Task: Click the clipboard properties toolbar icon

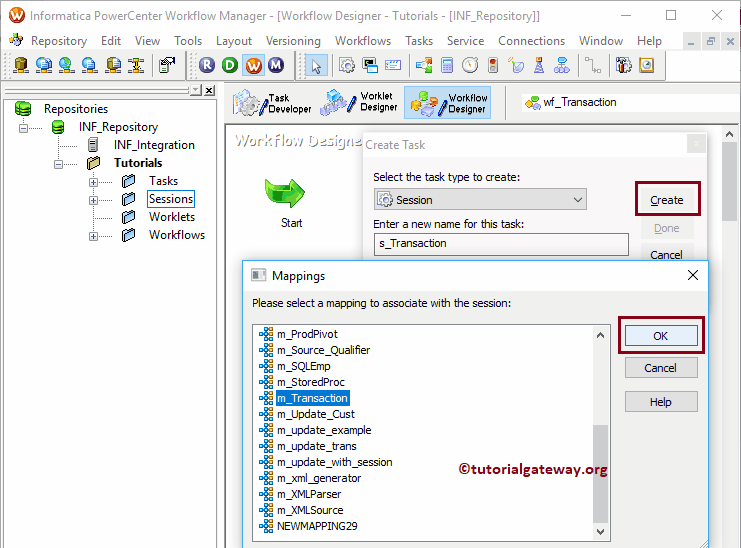Action: 167,65
